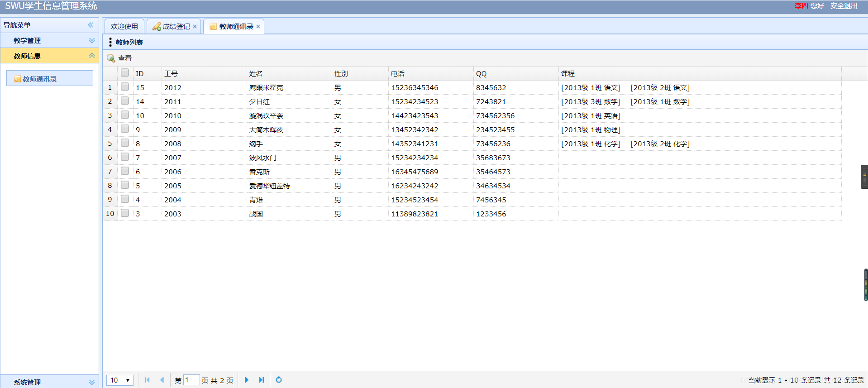
Task: Click course [2013级 2班 化学]
Action: pyautogui.click(x=660, y=144)
